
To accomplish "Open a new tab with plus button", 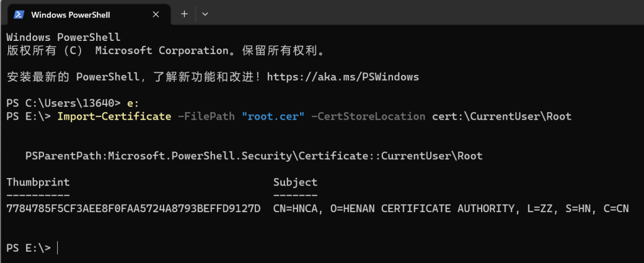I will pos(184,14).
